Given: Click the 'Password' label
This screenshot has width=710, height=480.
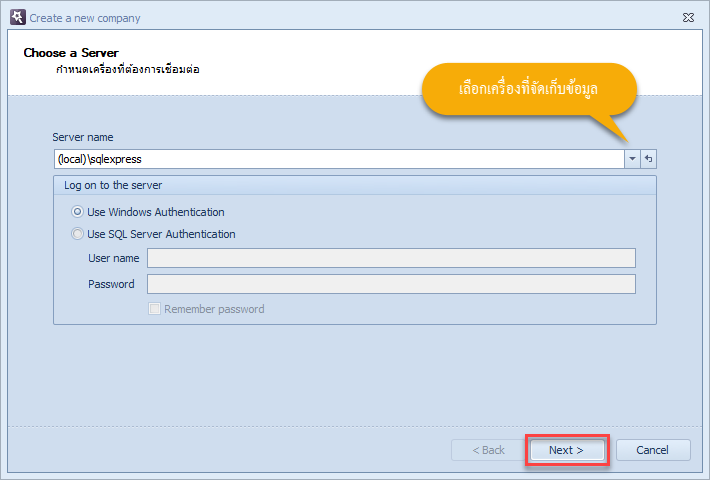Looking at the screenshot, I should click(111, 284).
